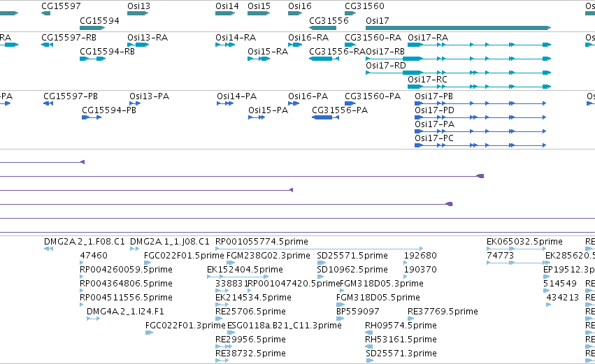Select EST SD10962.5prime
Image resolution: width=595 pixels, height=364 pixels.
[x=352, y=270]
